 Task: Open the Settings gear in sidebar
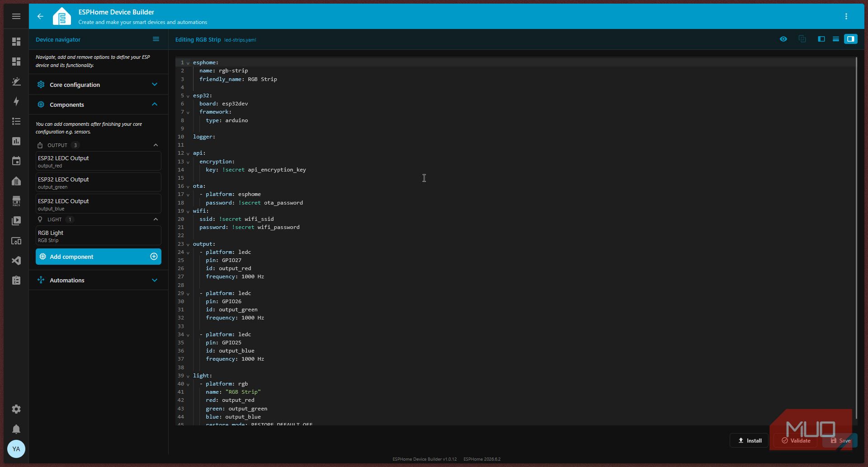(x=16, y=409)
